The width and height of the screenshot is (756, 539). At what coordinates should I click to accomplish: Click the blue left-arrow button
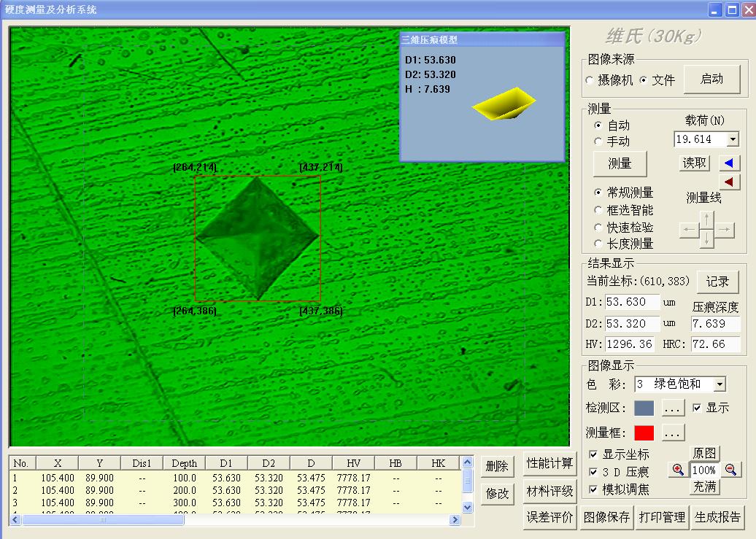point(730,163)
